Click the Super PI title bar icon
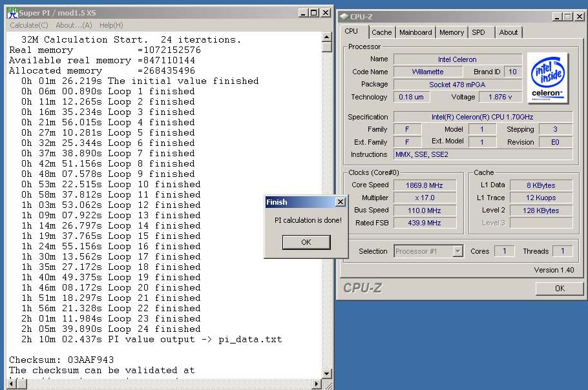Image resolution: width=588 pixels, height=390 pixels. (12, 13)
